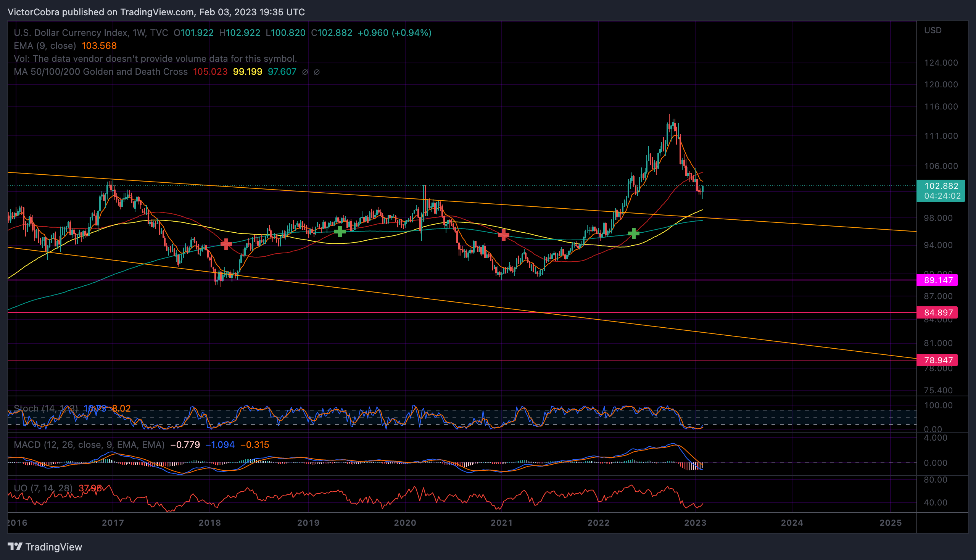Click the UO (7, 14, 28) indicator label
The image size is (976, 560).
click(43, 488)
